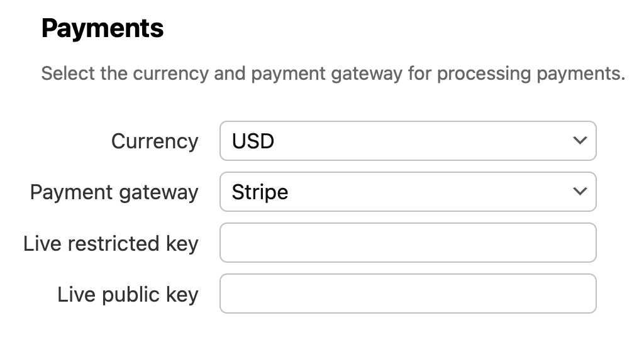Viewport: 644px width, 340px height.
Task: Click the Live restricted key label
Action: tap(111, 243)
